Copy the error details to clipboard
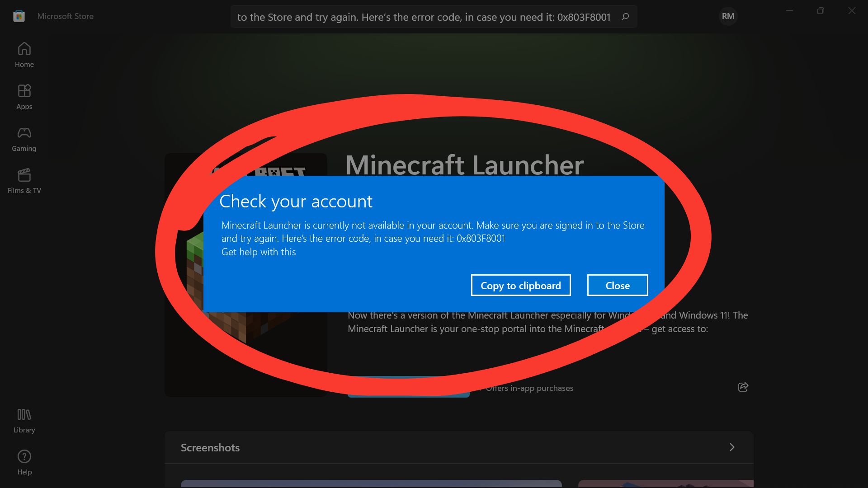The image size is (868, 488). point(521,285)
